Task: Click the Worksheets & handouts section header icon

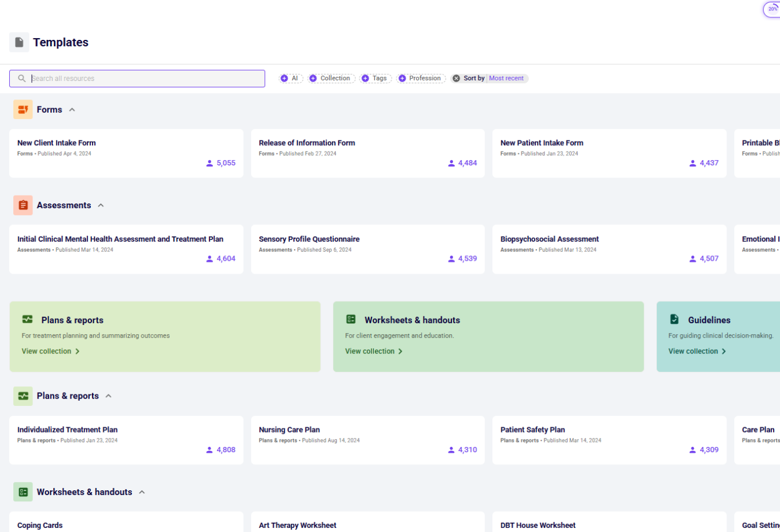Action: click(x=23, y=492)
